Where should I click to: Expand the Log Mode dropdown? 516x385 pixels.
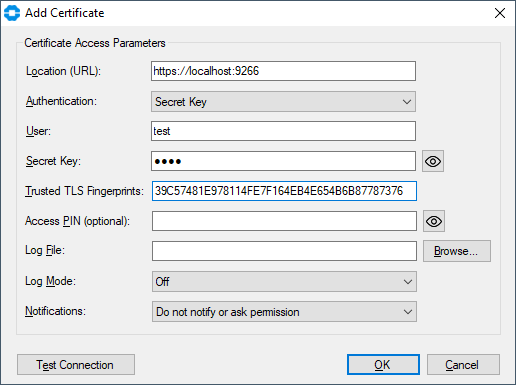(x=284, y=282)
